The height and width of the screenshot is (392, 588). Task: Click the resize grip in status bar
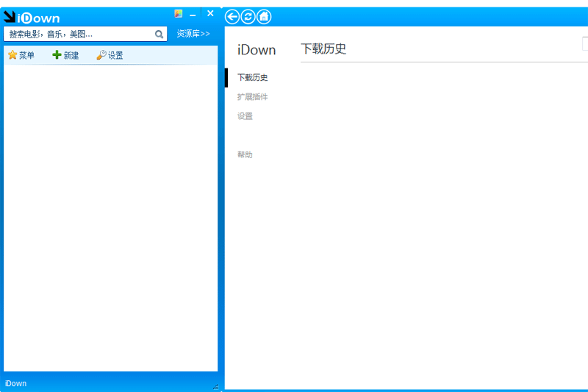point(215,386)
